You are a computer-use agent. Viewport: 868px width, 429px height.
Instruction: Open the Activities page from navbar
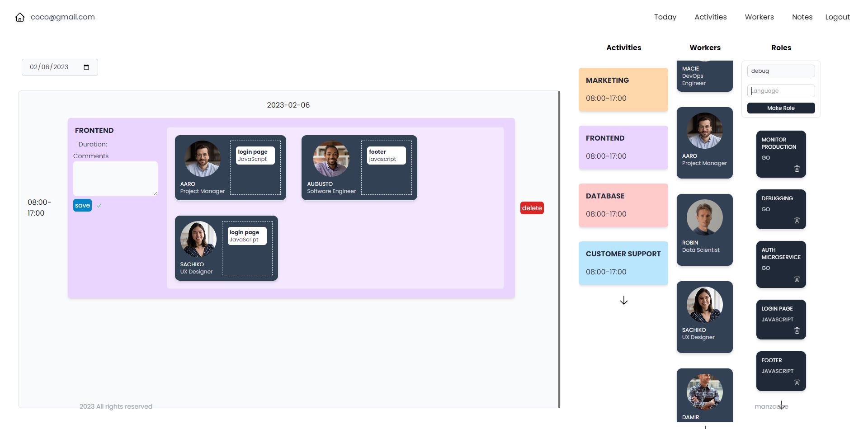click(711, 17)
